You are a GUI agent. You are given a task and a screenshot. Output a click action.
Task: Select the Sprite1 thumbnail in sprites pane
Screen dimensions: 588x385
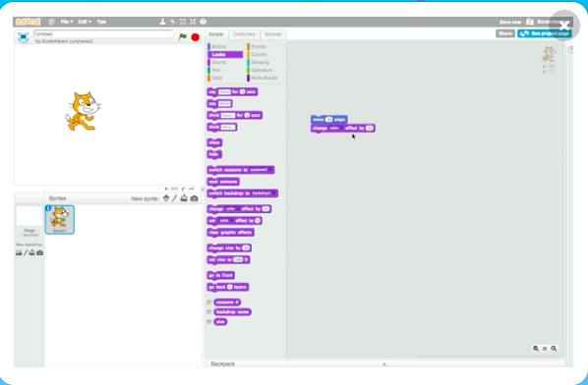[x=60, y=219]
